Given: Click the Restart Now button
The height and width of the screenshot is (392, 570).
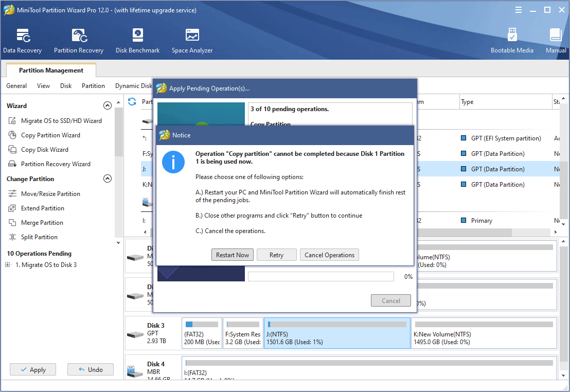Looking at the screenshot, I should click(x=233, y=255).
